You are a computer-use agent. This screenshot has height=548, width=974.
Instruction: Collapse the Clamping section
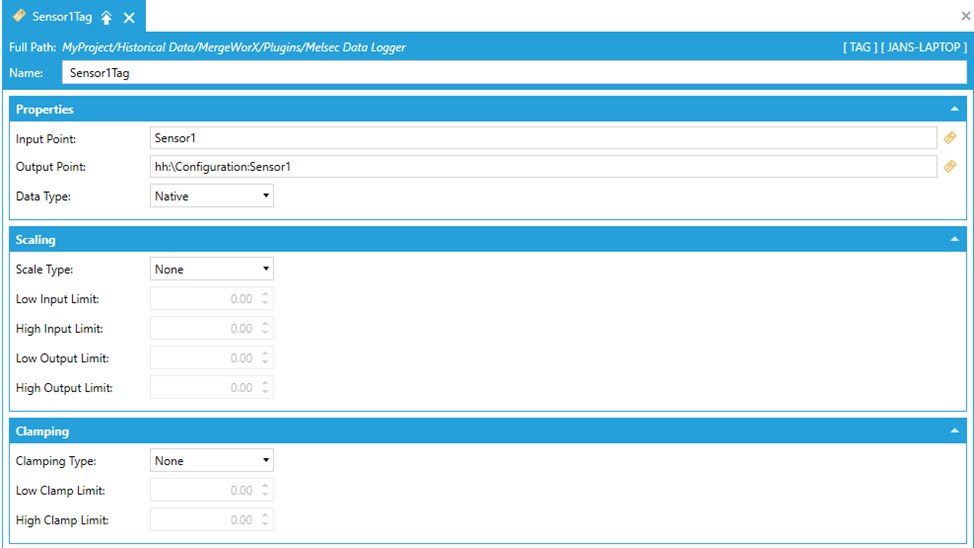(x=955, y=431)
